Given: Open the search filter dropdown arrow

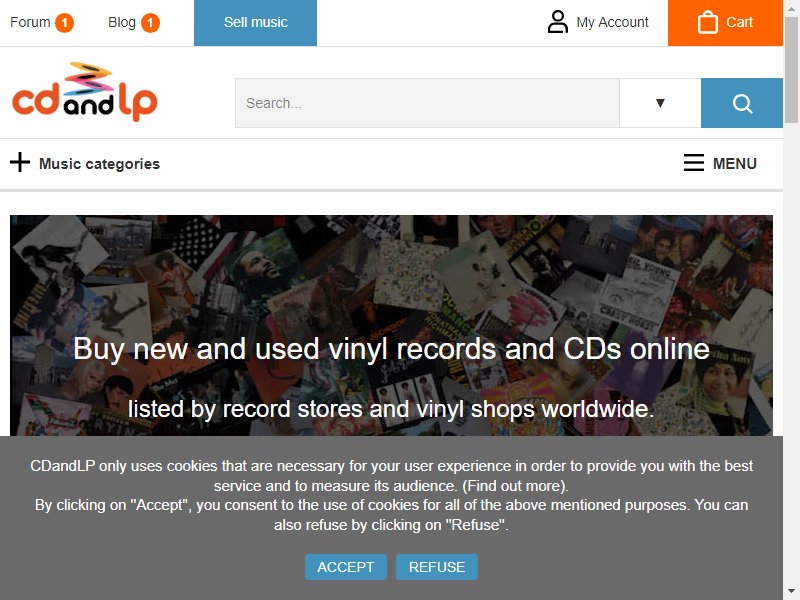Looking at the screenshot, I should [x=660, y=103].
